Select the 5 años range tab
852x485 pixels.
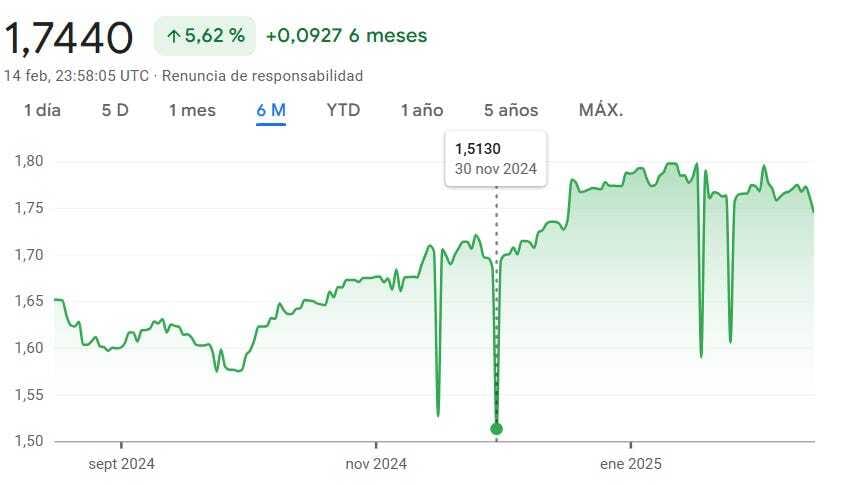point(511,110)
